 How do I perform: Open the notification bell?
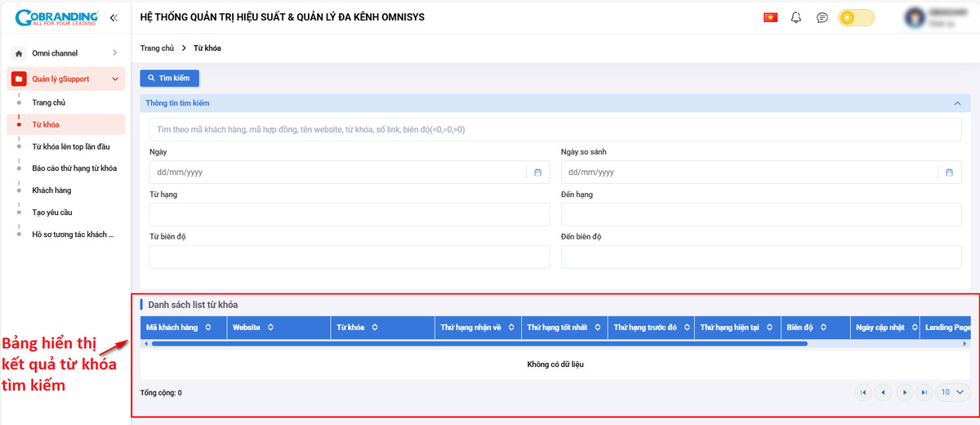click(x=796, y=17)
